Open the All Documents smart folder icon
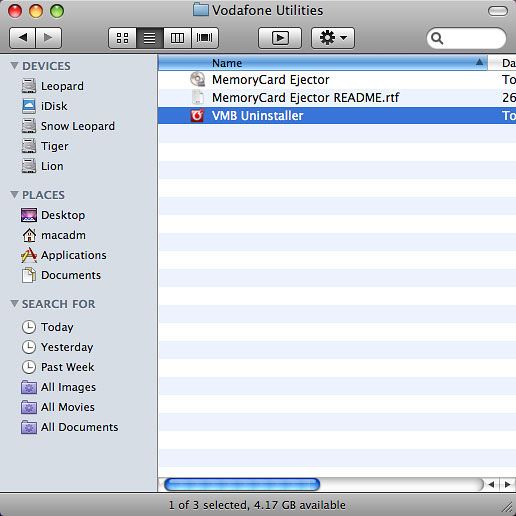 tap(29, 427)
